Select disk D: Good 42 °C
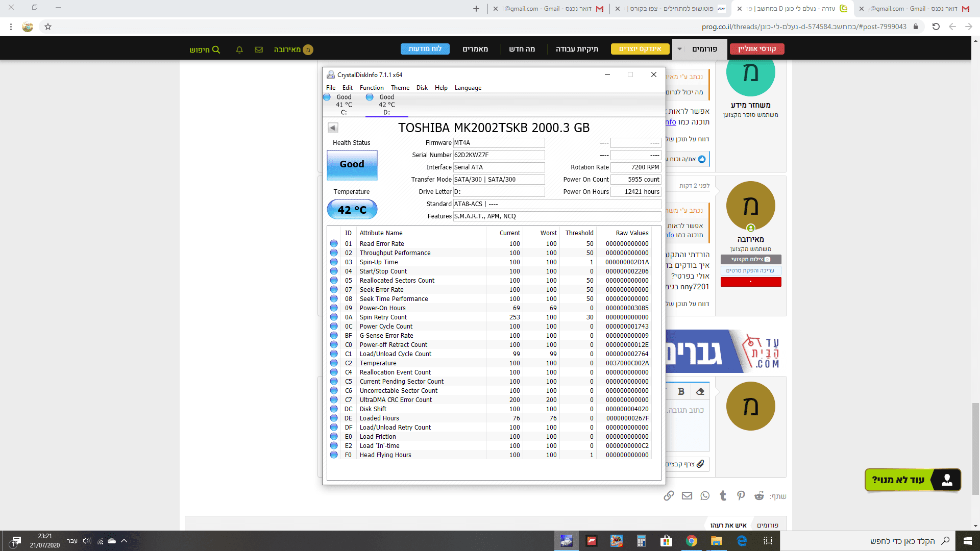Screen dimensions: 980x551 386,105
